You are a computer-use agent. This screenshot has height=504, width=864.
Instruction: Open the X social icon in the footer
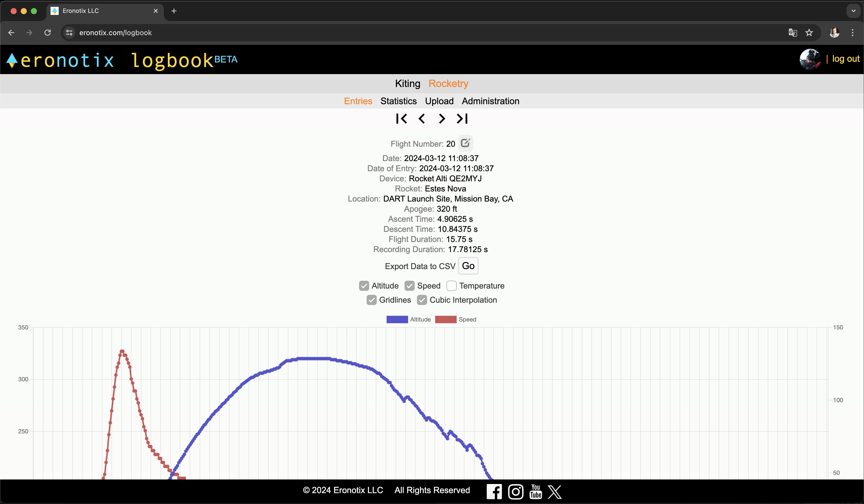[x=555, y=491]
